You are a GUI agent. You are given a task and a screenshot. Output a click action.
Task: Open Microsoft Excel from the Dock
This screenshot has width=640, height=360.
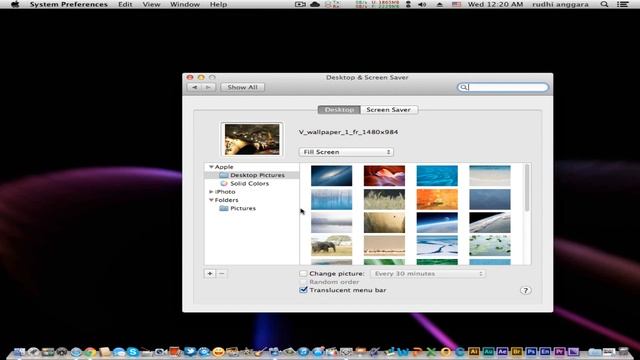[431, 352]
